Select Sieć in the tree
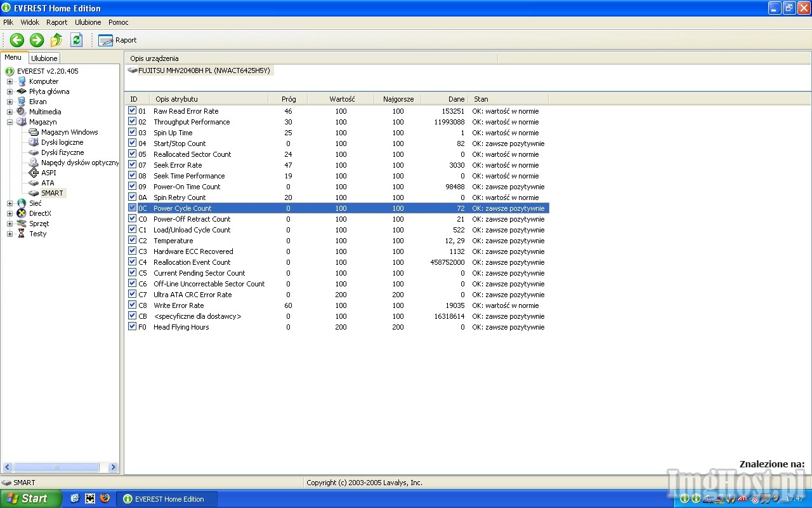 [36, 203]
